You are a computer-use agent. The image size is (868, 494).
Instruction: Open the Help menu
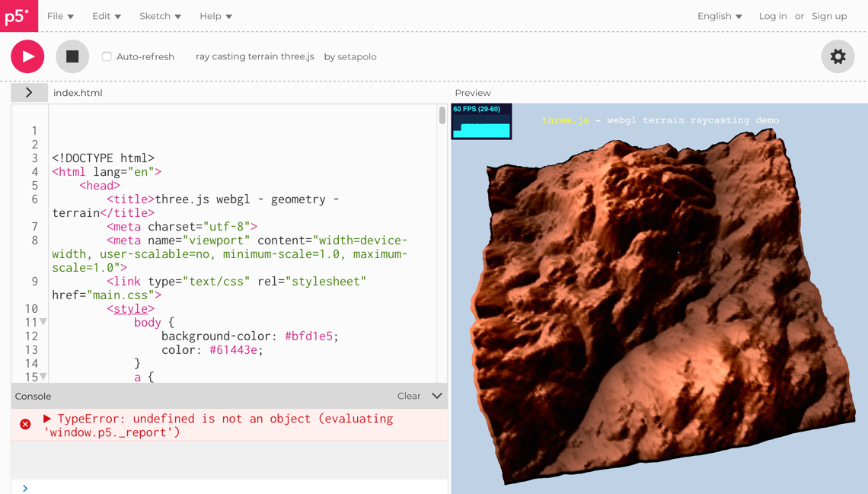216,16
